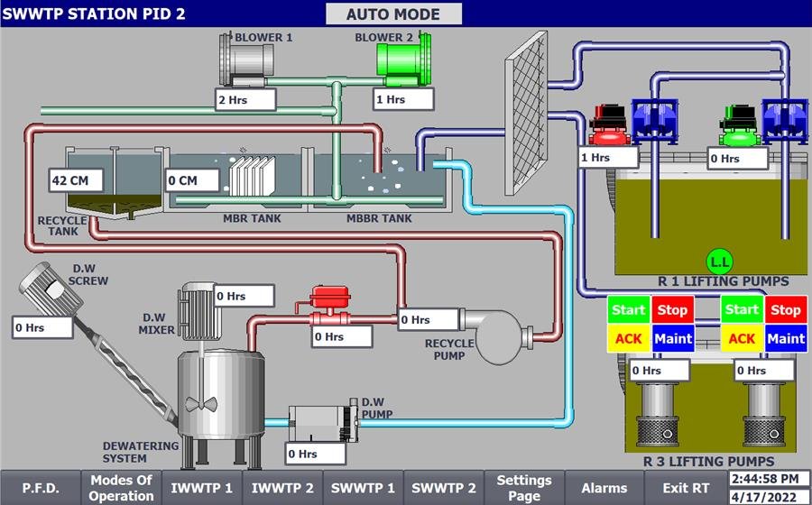
Task: Click right R3 pump '0 Hrs' field
Action: click(764, 371)
